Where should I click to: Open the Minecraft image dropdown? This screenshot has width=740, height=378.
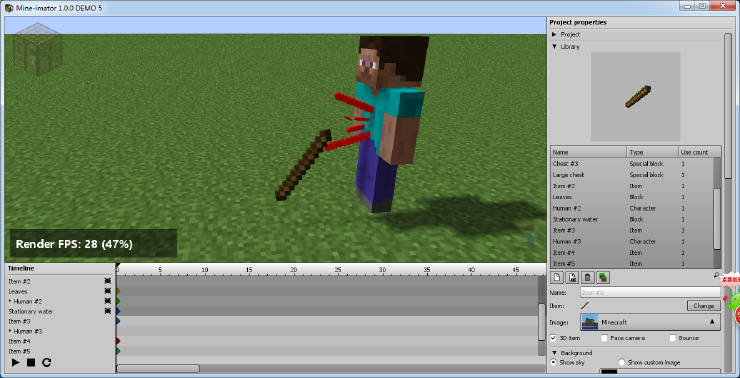650,322
